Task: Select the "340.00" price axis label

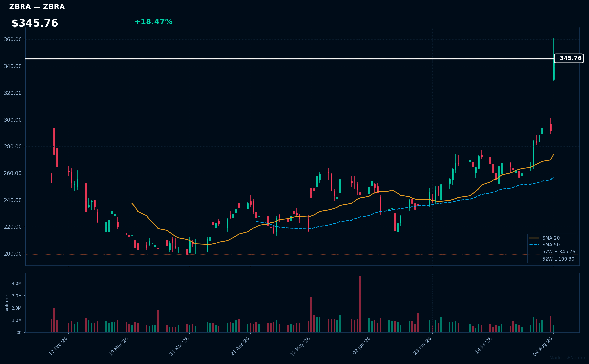Action: click(13, 66)
